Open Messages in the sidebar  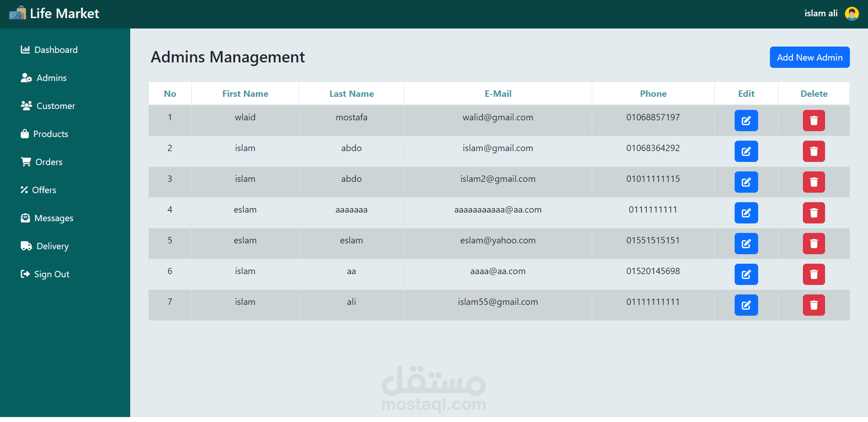pyautogui.click(x=47, y=218)
